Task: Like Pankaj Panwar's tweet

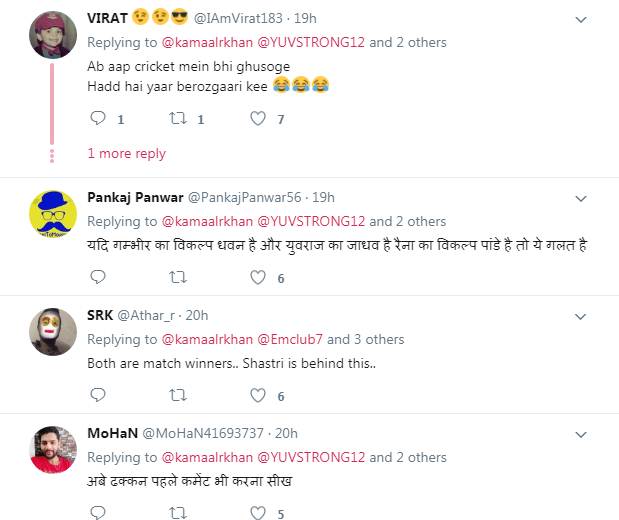Action: tap(258, 278)
